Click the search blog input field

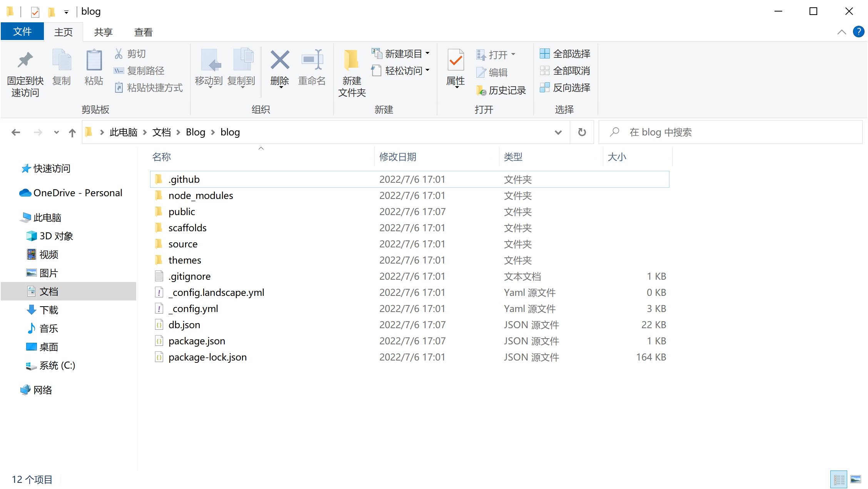coord(731,132)
